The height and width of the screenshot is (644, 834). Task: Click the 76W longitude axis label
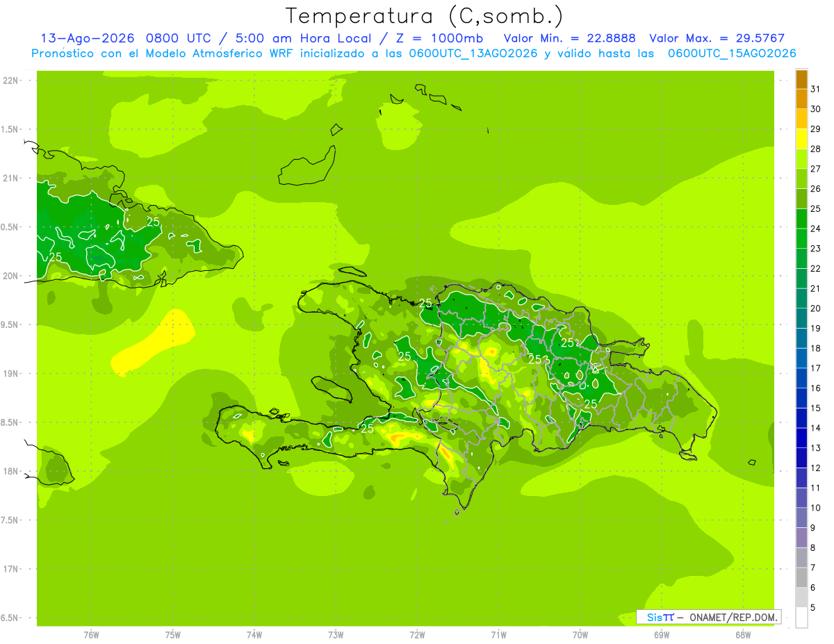pos(91,634)
